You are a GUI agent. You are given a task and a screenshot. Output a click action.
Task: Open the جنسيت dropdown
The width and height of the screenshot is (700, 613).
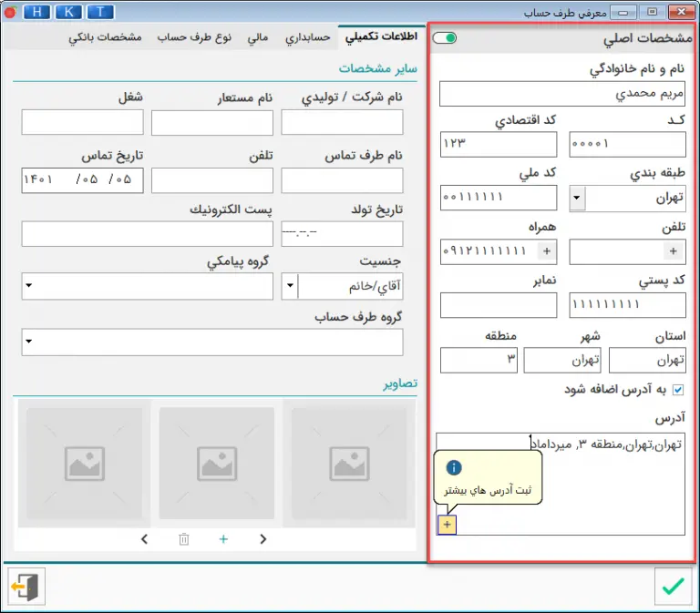(290, 286)
